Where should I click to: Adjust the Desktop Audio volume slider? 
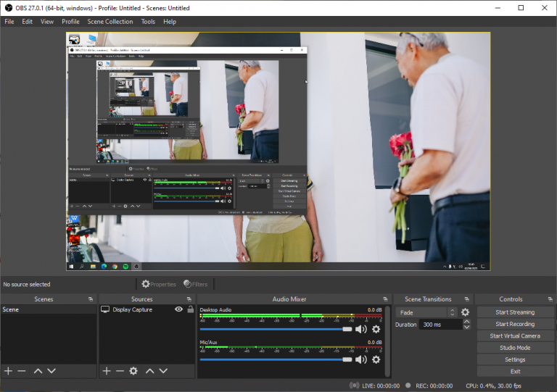pos(347,329)
